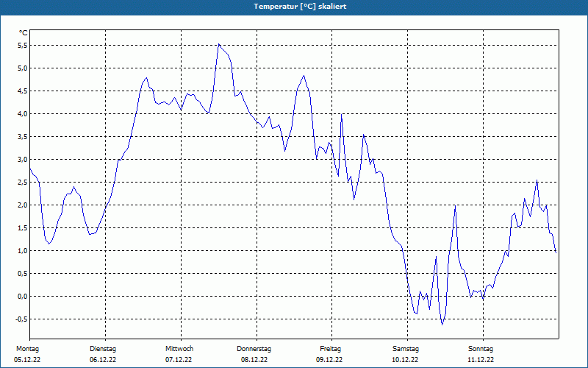Click the date 10.12.22
588x368 pixels.
(405, 360)
